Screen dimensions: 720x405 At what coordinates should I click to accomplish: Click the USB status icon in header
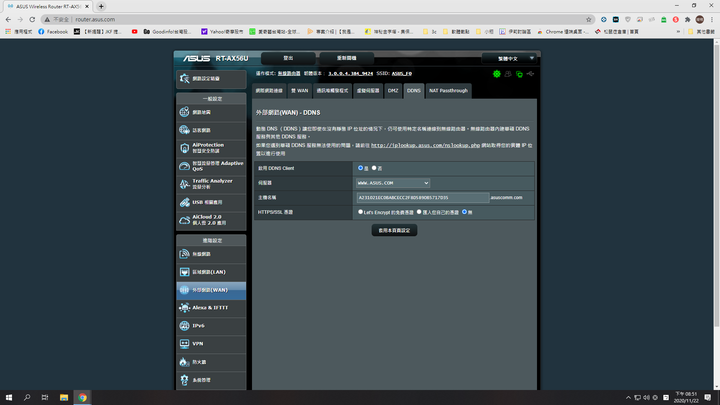click(x=530, y=74)
